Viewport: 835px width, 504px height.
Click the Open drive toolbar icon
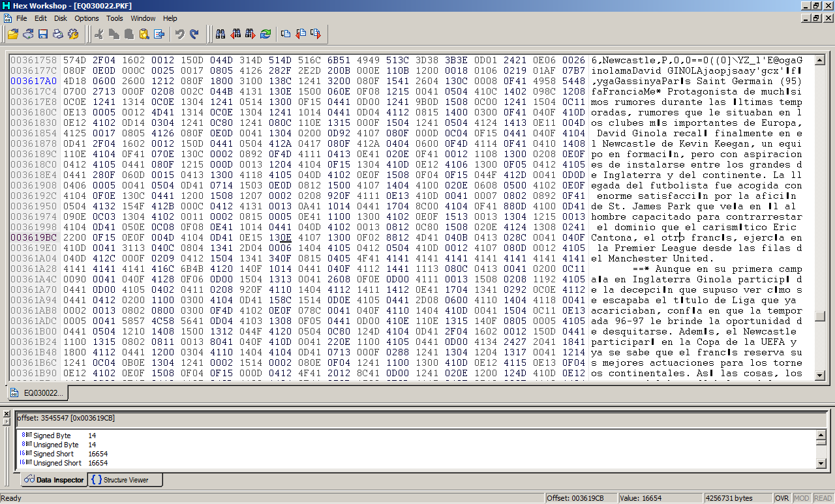point(28,33)
